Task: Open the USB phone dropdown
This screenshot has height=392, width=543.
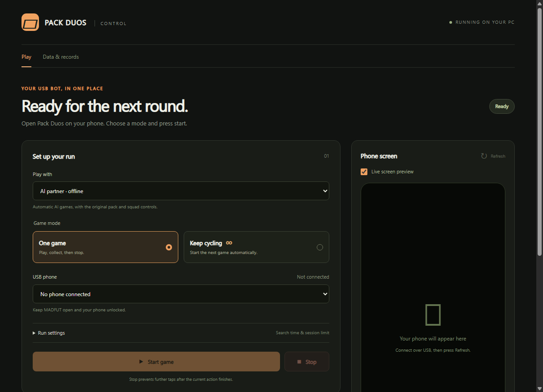Action: [x=181, y=294]
